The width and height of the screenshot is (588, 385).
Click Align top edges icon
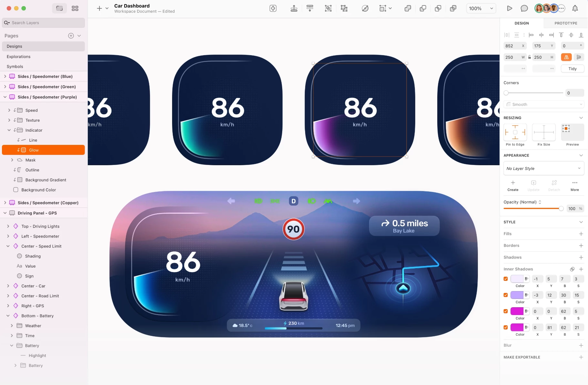561,35
